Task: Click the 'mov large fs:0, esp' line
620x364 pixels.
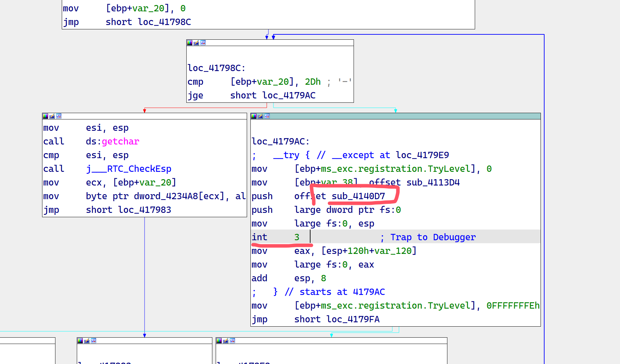Action: coord(313,224)
